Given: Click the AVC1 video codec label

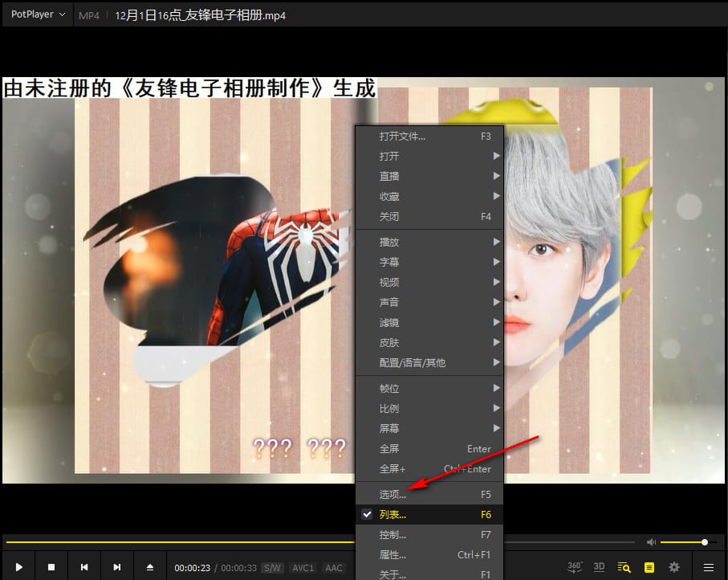Looking at the screenshot, I should tap(303, 568).
